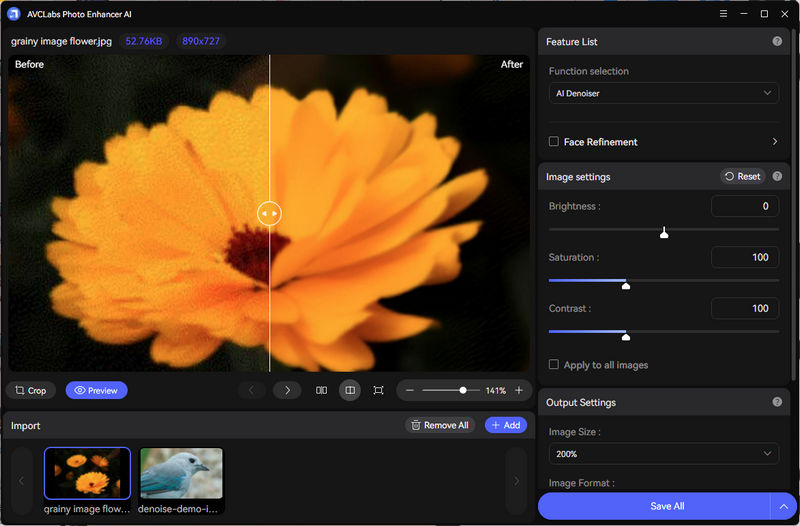
Task: Switch to side-by-side comparison view
Action: coord(321,390)
